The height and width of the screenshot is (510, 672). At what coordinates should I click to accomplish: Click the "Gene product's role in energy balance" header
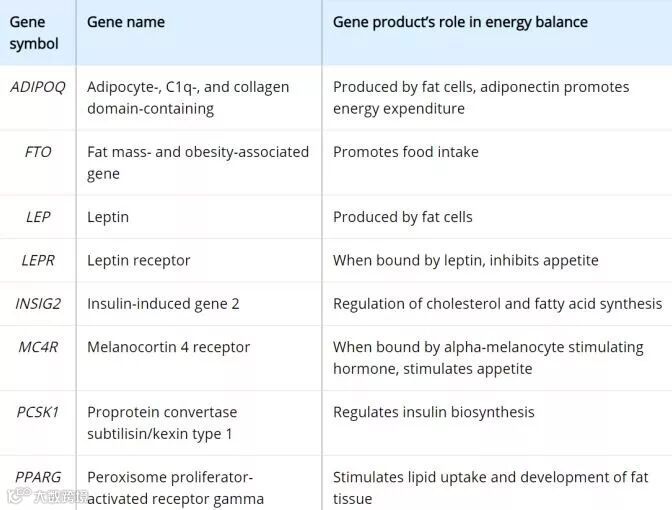click(460, 22)
